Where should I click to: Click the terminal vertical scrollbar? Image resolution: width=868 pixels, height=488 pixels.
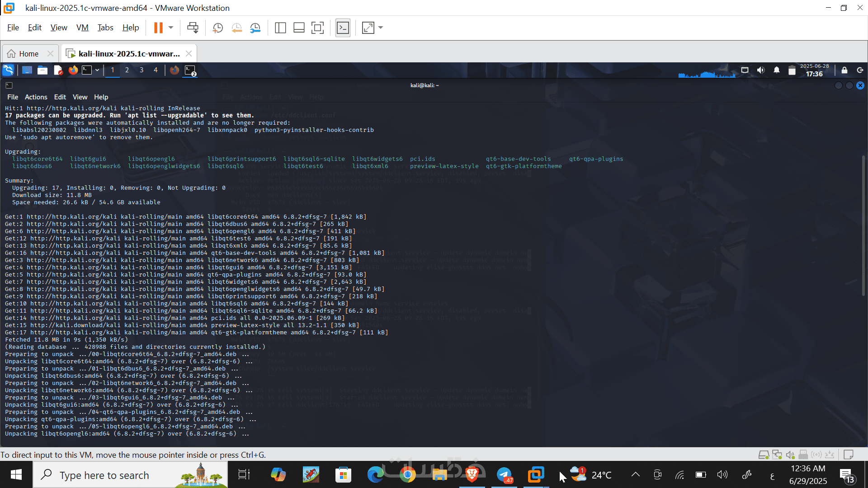[863, 226]
